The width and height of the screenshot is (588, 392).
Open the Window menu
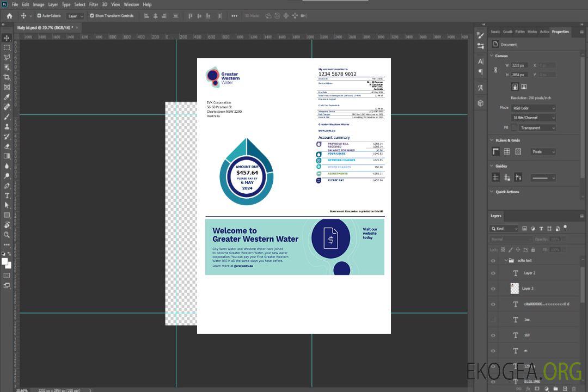(x=131, y=4)
